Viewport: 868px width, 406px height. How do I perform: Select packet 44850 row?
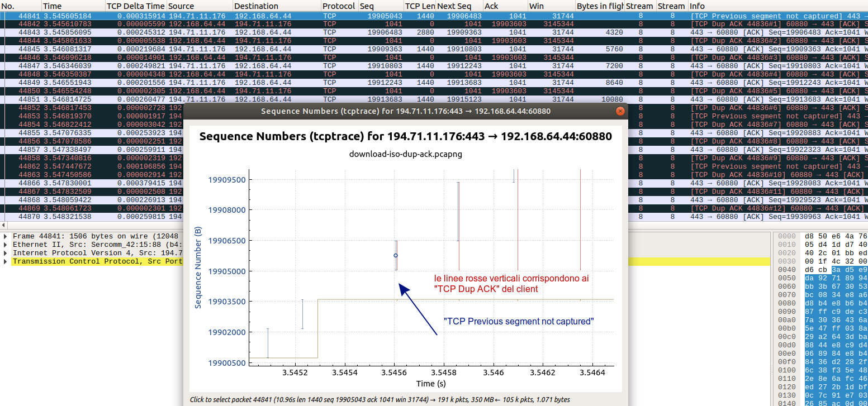(434, 91)
